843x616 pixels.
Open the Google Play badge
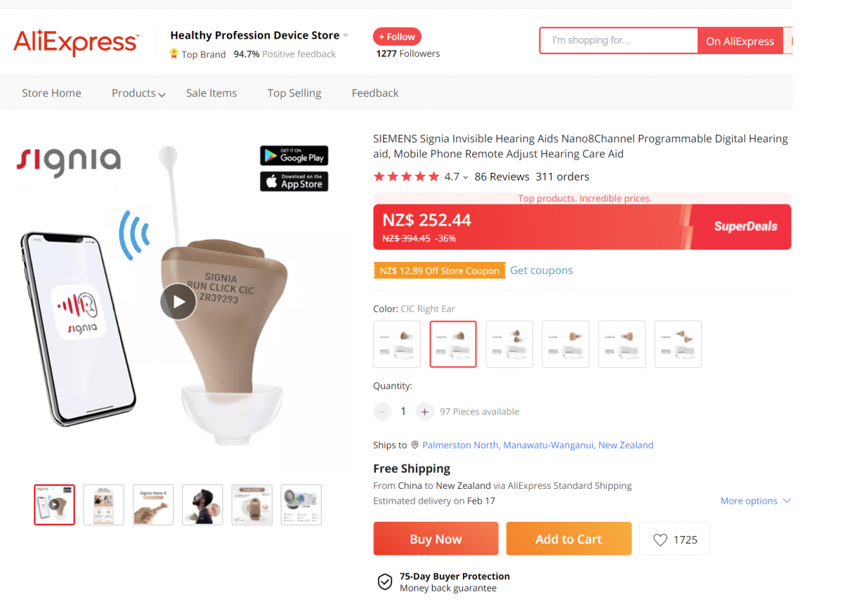click(x=294, y=155)
